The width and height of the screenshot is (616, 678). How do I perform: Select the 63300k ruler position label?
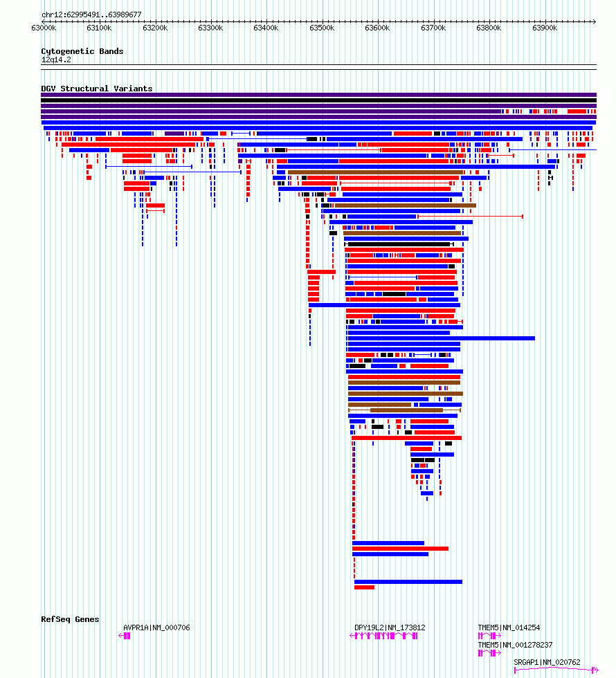[x=210, y=28]
